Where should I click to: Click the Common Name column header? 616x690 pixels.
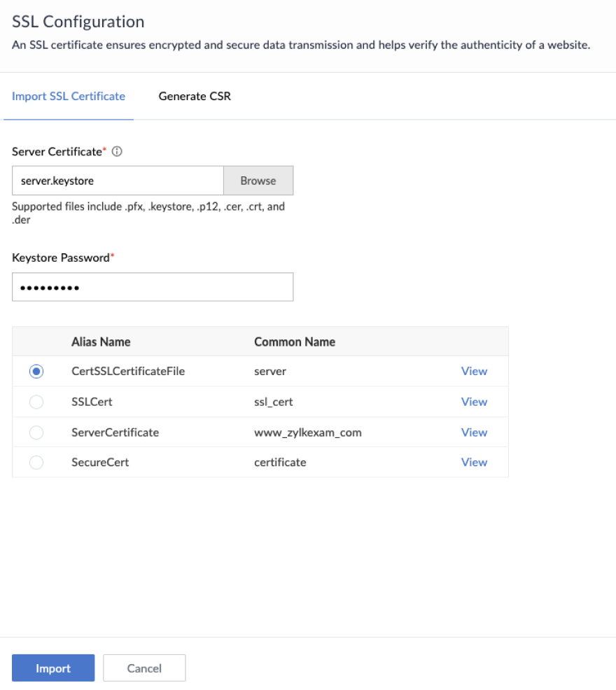pos(295,342)
